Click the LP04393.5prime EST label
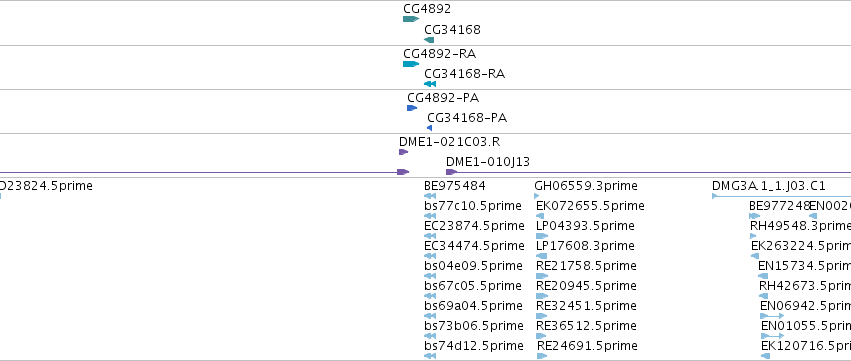Screen dimensions: 851x361 point(585,226)
